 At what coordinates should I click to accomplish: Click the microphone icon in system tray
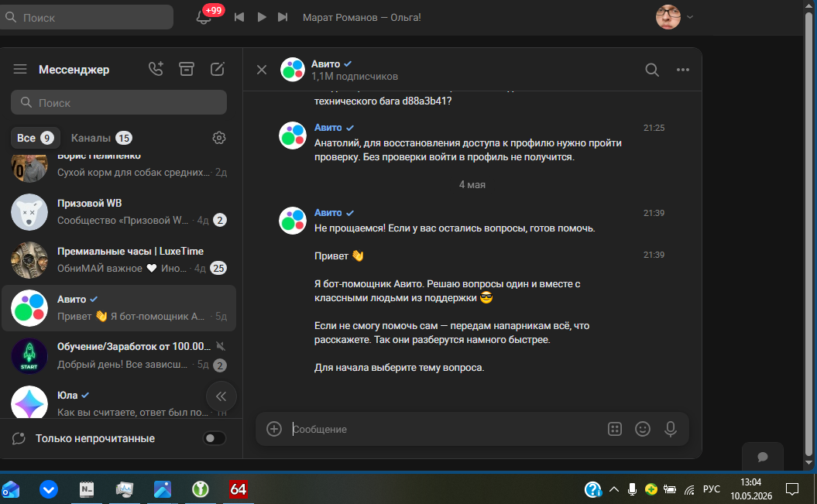click(x=632, y=489)
